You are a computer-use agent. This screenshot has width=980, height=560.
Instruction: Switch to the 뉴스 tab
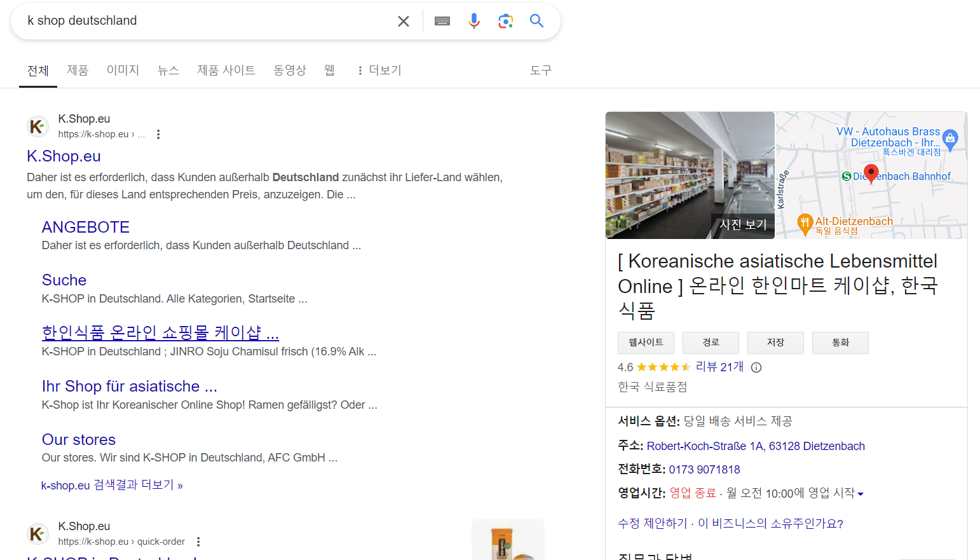tap(168, 71)
